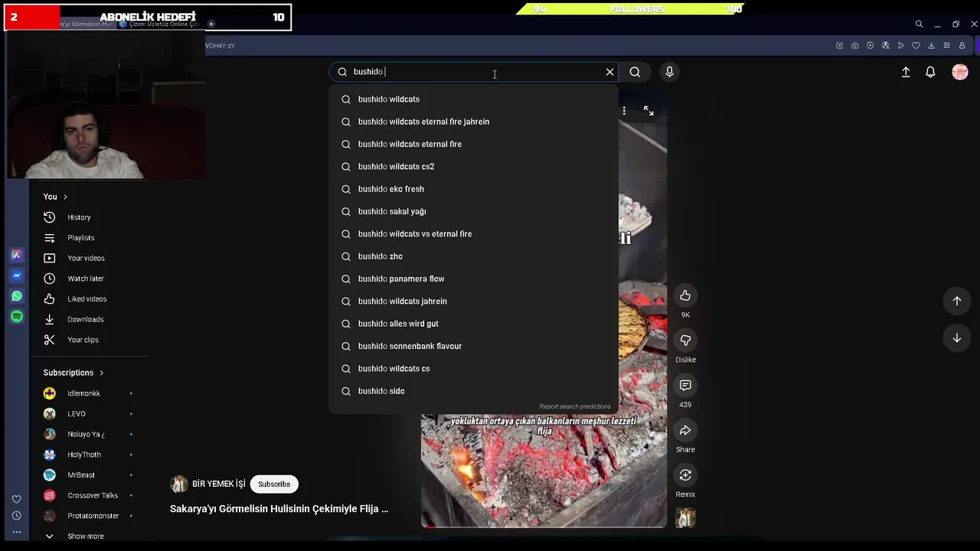The height and width of the screenshot is (551, 980).
Task: Subscribe to BİR YEMEK İŞİ channel
Action: 274,484
